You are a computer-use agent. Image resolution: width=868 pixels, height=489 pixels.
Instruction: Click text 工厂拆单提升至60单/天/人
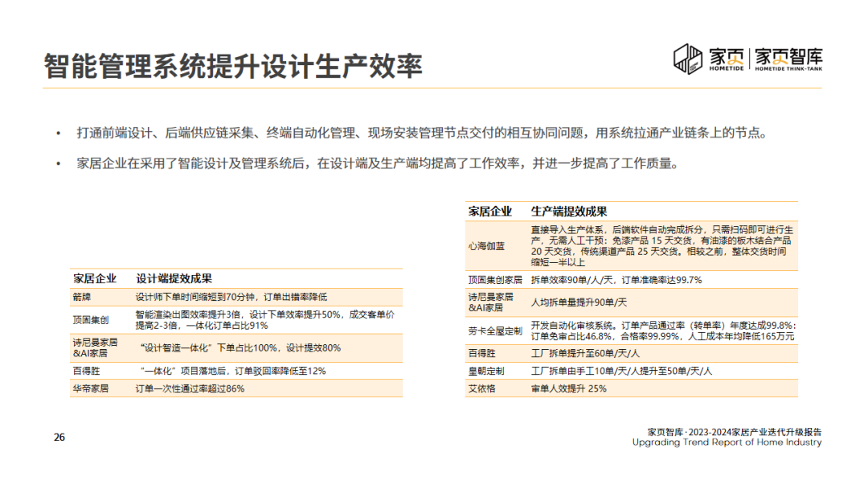(x=585, y=353)
